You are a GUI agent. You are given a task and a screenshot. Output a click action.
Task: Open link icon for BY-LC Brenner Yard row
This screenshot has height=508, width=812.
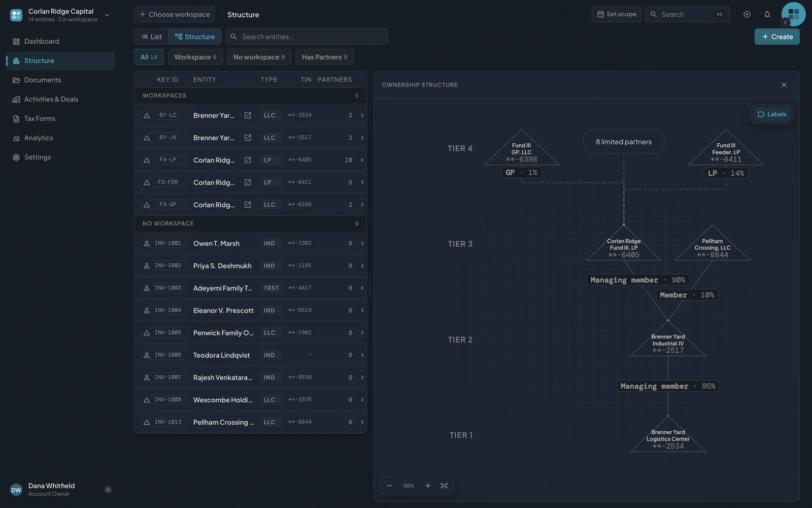coord(248,115)
